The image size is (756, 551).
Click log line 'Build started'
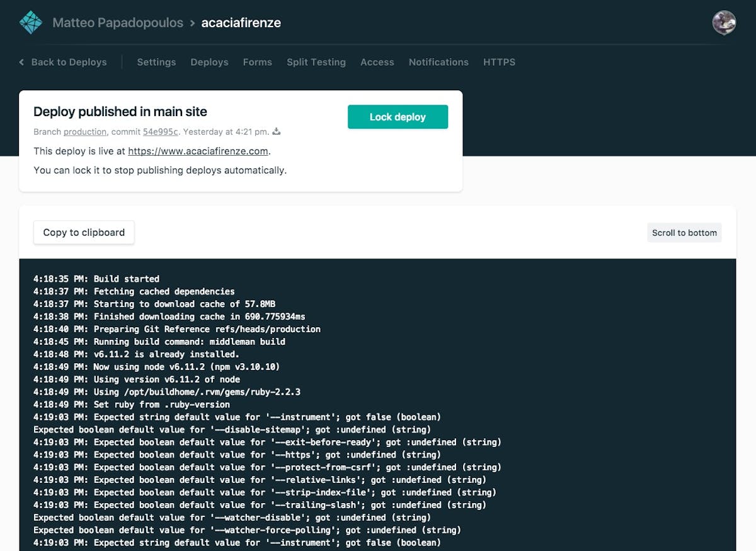(96, 279)
